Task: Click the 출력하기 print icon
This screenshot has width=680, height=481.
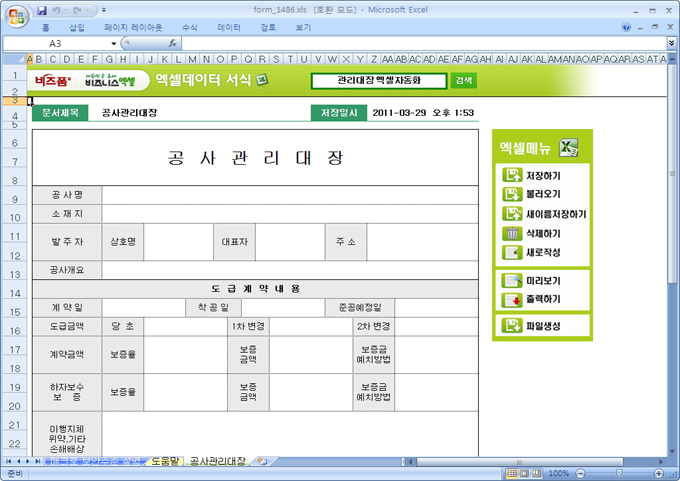Action: (512, 300)
